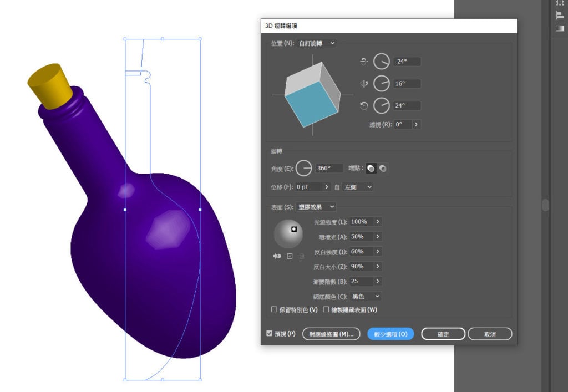Click the light position sphere preview

pyautogui.click(x=288, y=234)
